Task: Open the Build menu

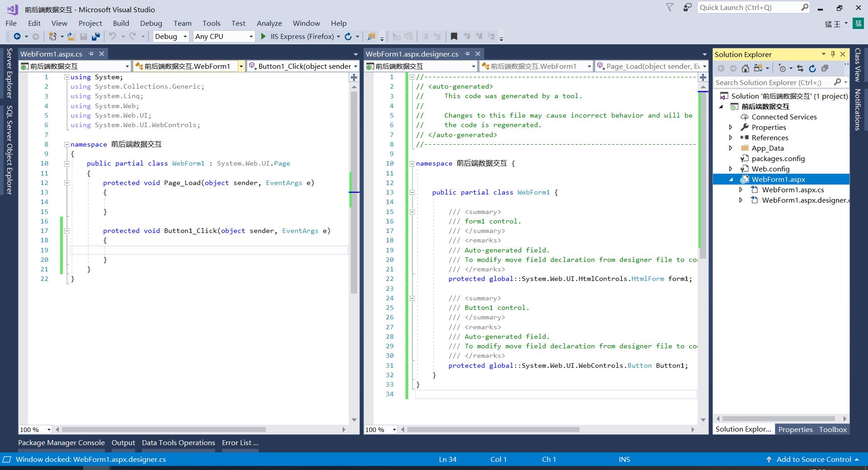Action: (121, 23)
